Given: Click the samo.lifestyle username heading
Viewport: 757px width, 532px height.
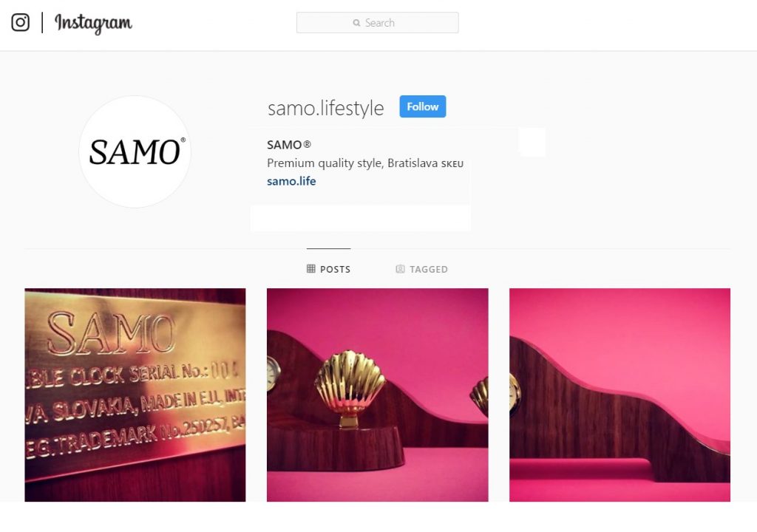Looking at the screenshot, I should [x=325, y=108].
